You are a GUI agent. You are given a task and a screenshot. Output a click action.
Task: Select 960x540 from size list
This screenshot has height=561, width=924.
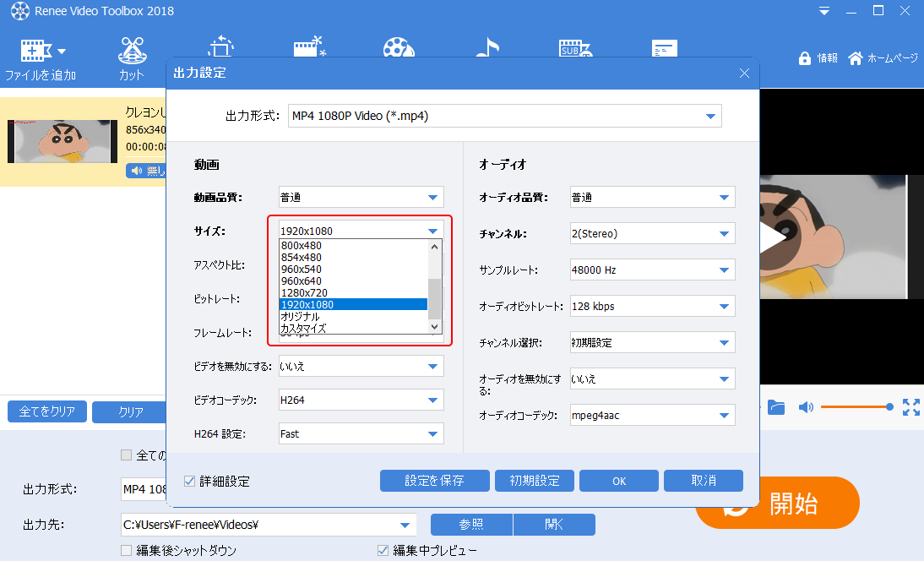pos(354,270)
